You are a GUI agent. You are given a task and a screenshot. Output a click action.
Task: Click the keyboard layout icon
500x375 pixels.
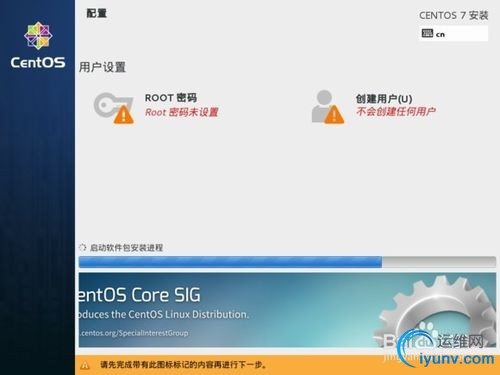point(427,33)
